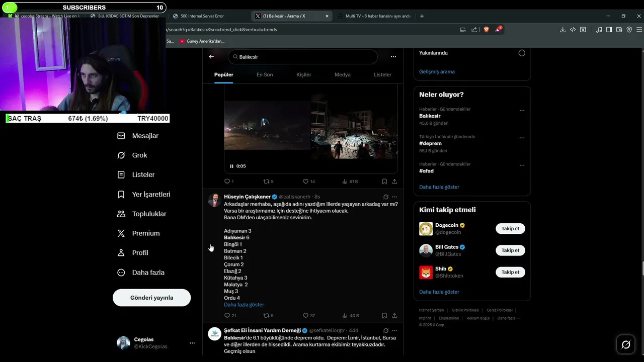Open account menu next to Cegolas
Viewport: 644px width, 362px height.
point(192,343)
